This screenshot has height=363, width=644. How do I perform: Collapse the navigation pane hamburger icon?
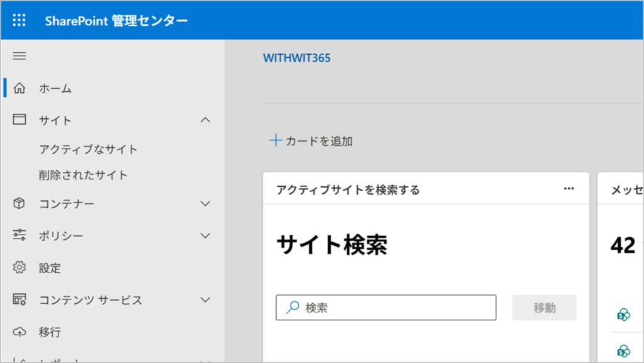point(19,56)
